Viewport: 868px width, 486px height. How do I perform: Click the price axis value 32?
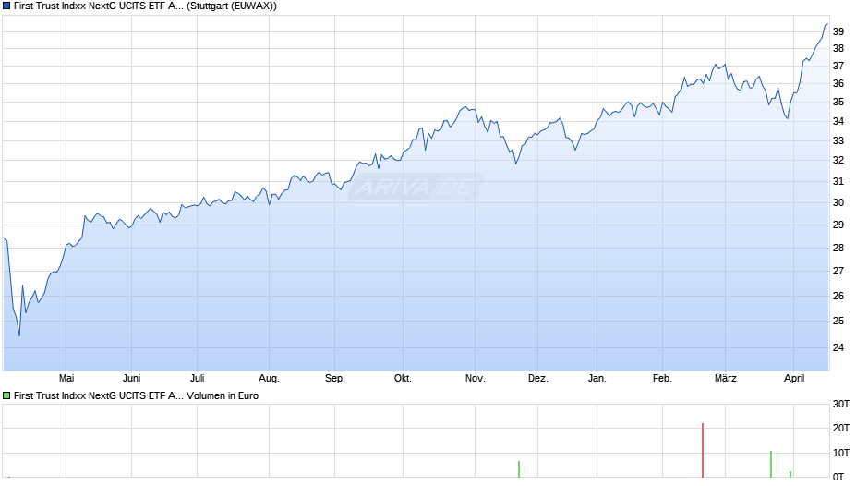838,160
